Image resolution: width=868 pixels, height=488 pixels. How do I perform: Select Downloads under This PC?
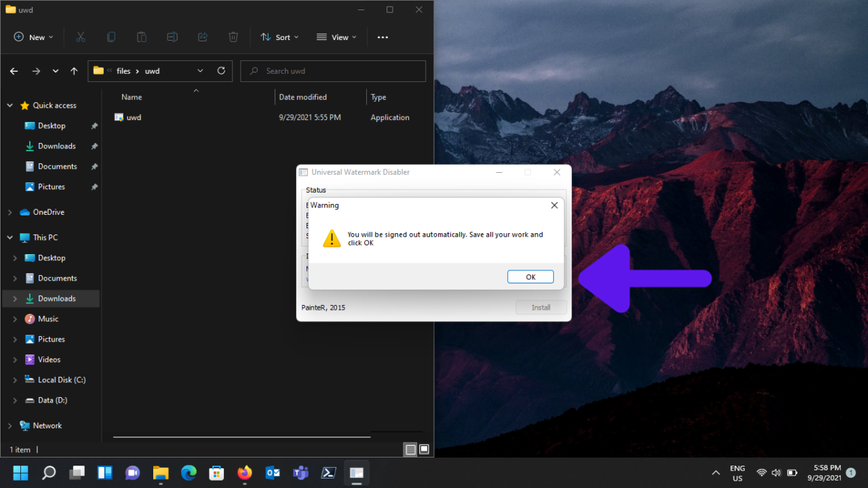point(58,298)
